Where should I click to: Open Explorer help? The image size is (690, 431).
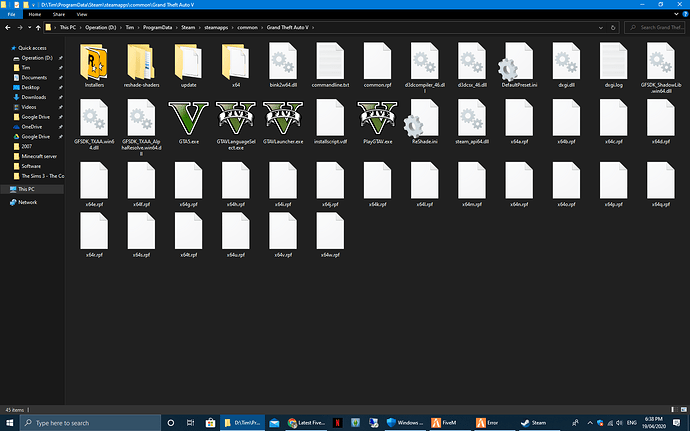pos(685,14)
